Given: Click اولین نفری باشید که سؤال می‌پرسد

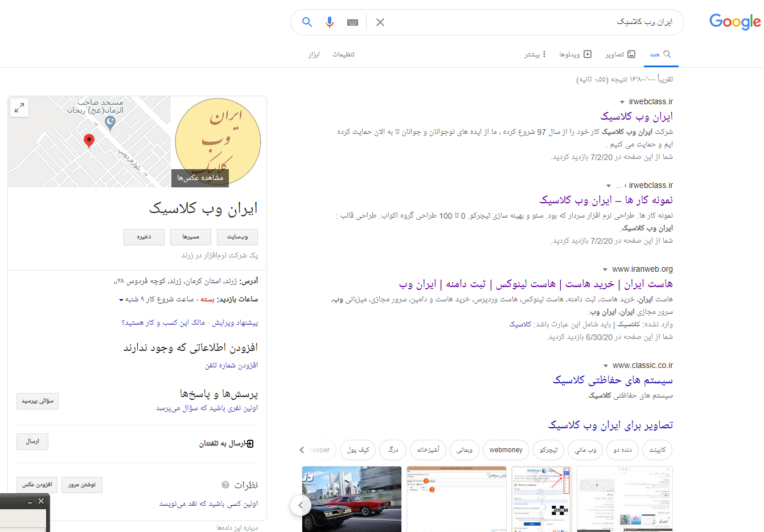Looking at the screenshot, I should [x=207, y=408].
